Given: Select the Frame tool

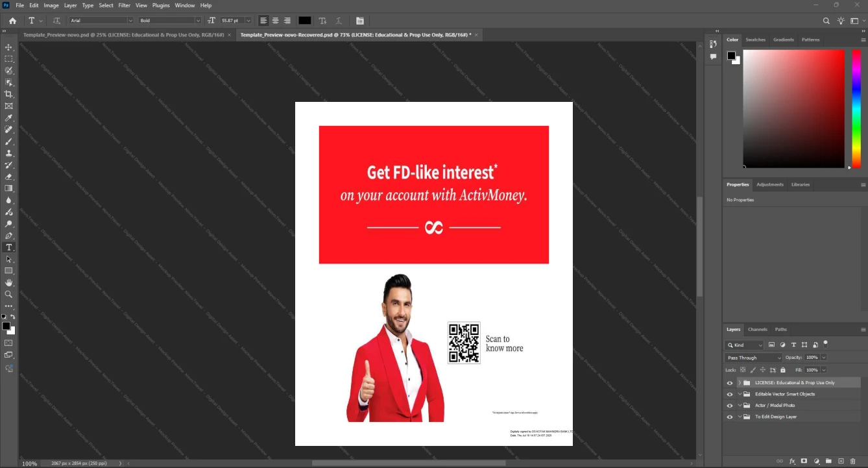Looking at the screenshot, I should [8, 106].
